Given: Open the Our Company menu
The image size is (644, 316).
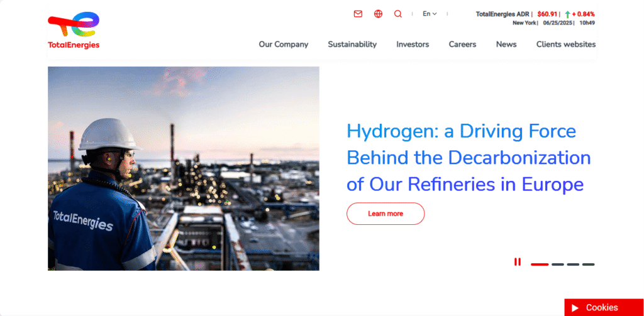Looking at the screenshot, I should point(284,45).
